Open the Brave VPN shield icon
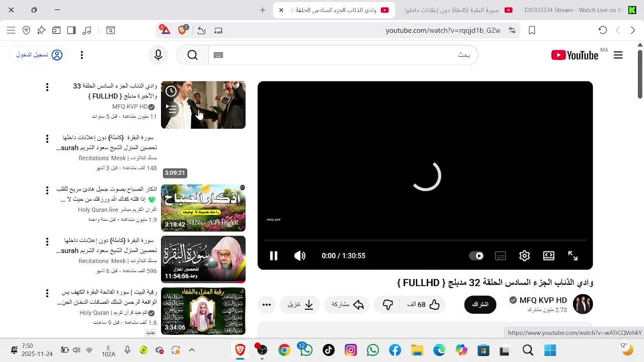The height and width of the screenshot is (362, 644). [x=27, y=30]
